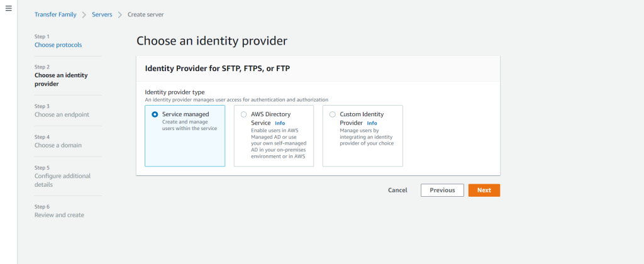Click 'Enable users in AWS Managed AD' description

[279, 143]
